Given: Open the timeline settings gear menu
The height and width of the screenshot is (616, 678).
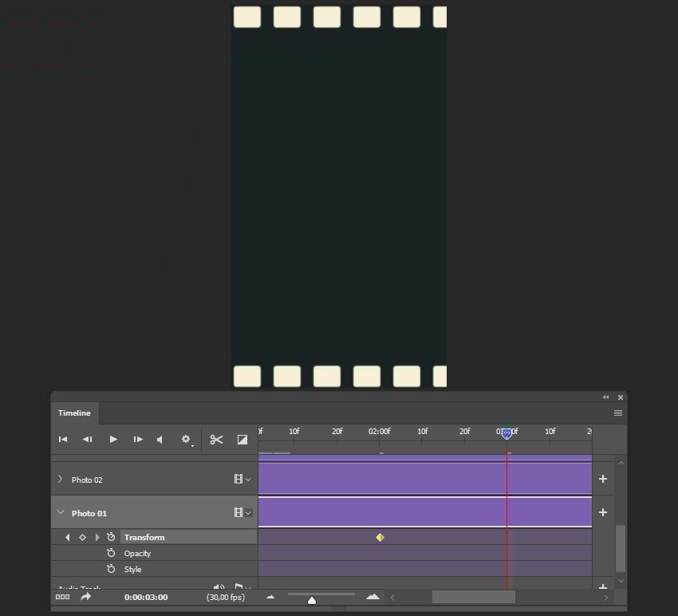Looking at the screenshot, I should pos(186,439).
